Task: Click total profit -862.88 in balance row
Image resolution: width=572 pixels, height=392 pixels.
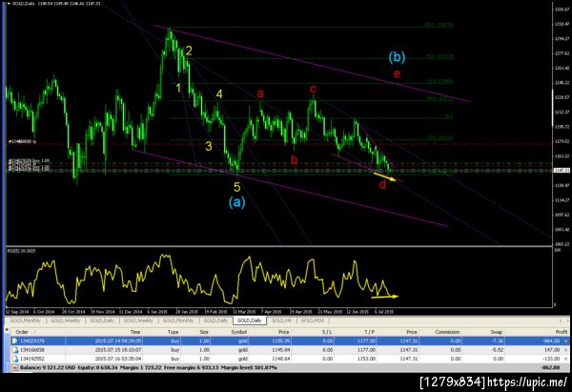Action: (x=551, y=367)
